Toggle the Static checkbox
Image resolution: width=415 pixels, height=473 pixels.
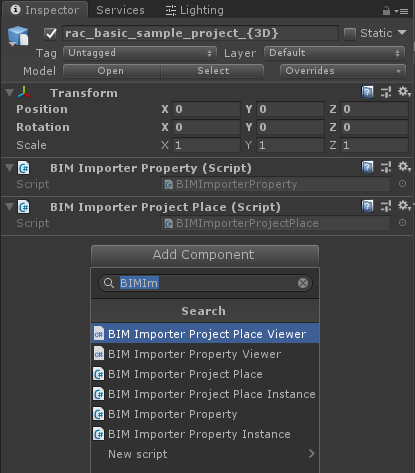(350, 33)
